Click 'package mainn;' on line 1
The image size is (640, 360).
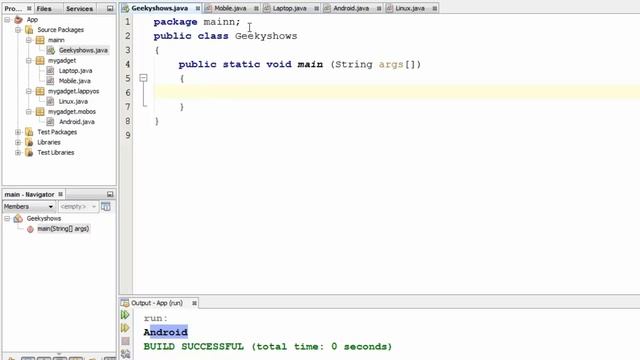pos(197,22)
